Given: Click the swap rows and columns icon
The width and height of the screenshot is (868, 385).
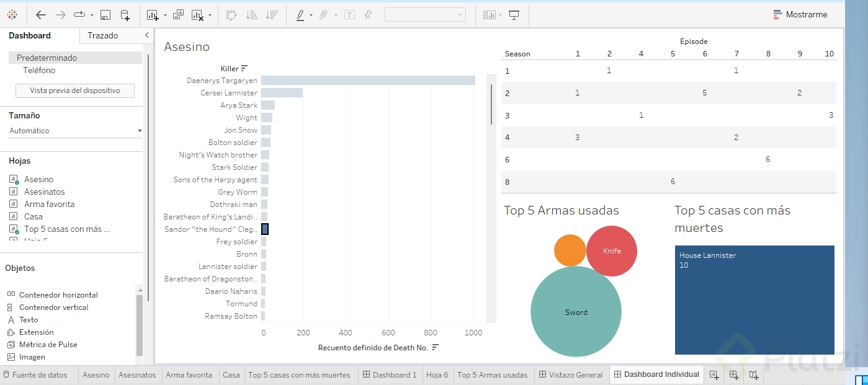Looking at the screenshot, I should [x=231, y=15].
